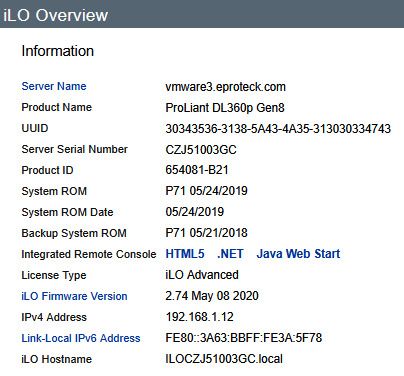Select the Integrated Remote Console label
Image resolution: width=404 pixels, height=376 pixels.
point(89,254)
